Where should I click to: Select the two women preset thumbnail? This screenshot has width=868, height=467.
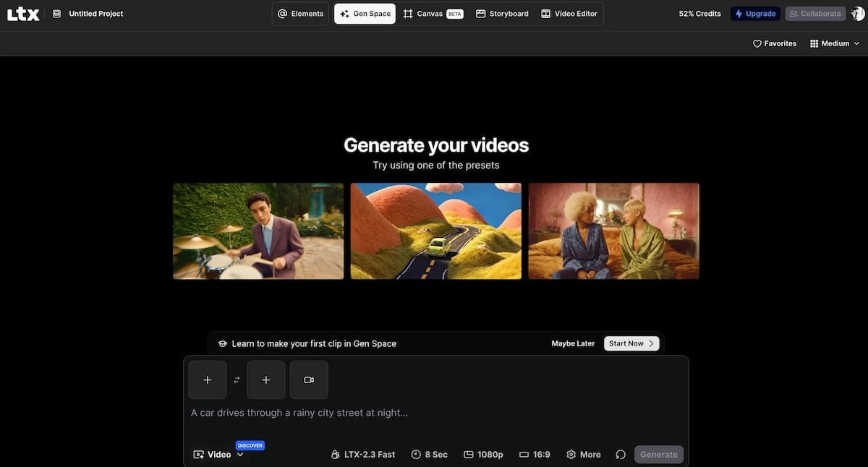coord(614,231)
